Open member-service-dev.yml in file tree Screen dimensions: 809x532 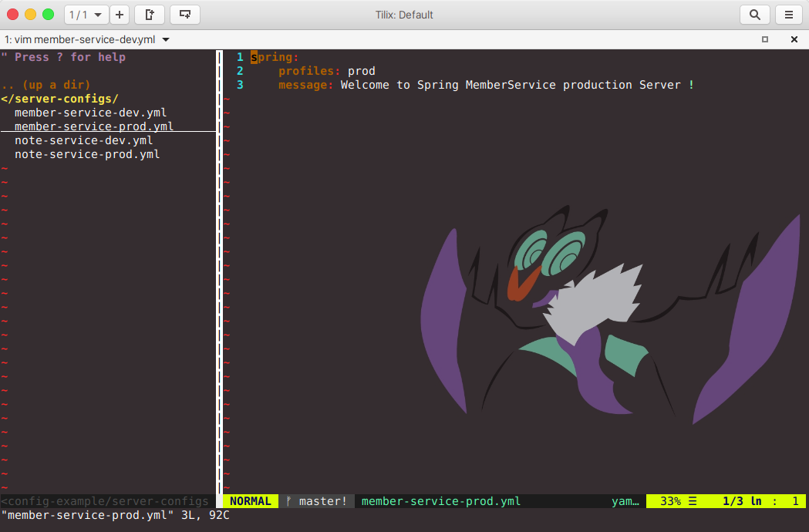point(90,113)
